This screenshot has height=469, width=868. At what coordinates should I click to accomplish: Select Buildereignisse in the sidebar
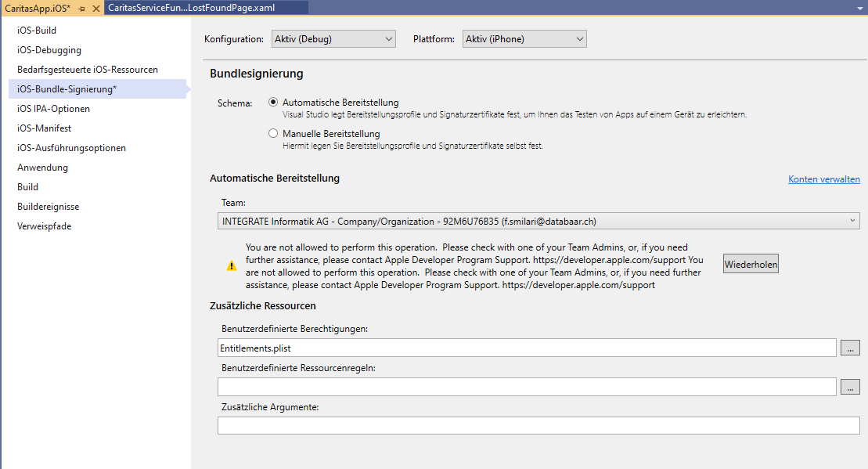pos(49,207)
